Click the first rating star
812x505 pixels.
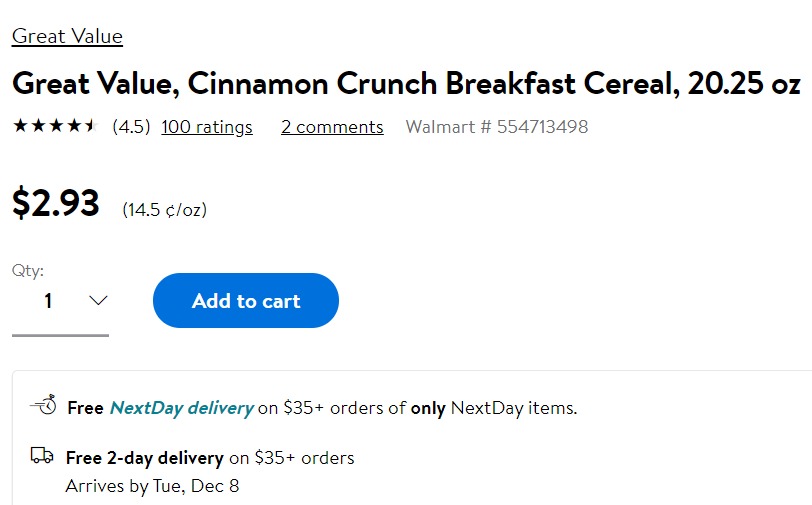[20, 125]
